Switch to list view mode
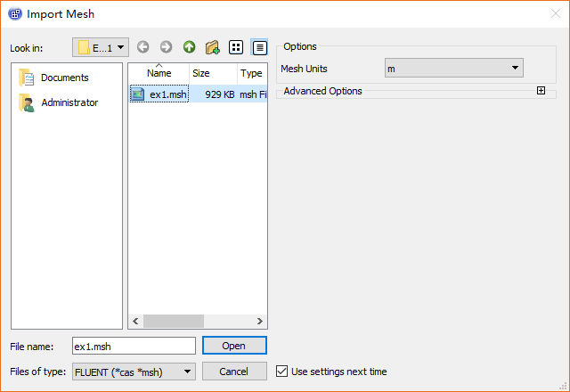This screenshot has height=392, width=570. (236, 47)
